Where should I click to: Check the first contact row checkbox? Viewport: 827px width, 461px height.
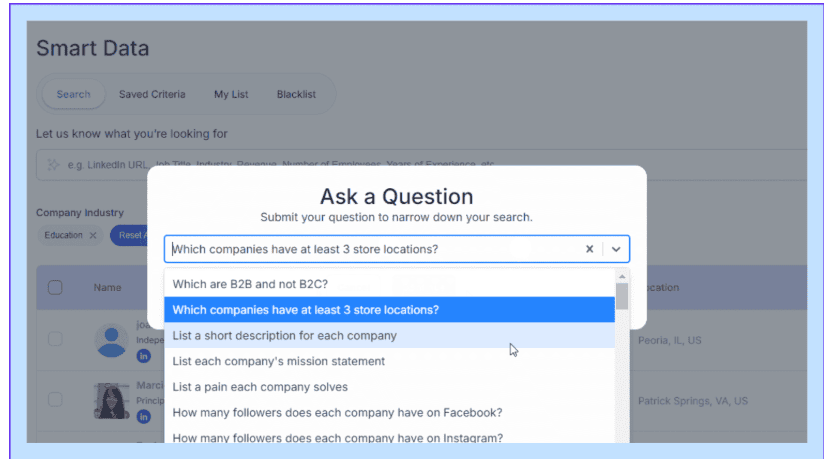[x=55, y=339]
